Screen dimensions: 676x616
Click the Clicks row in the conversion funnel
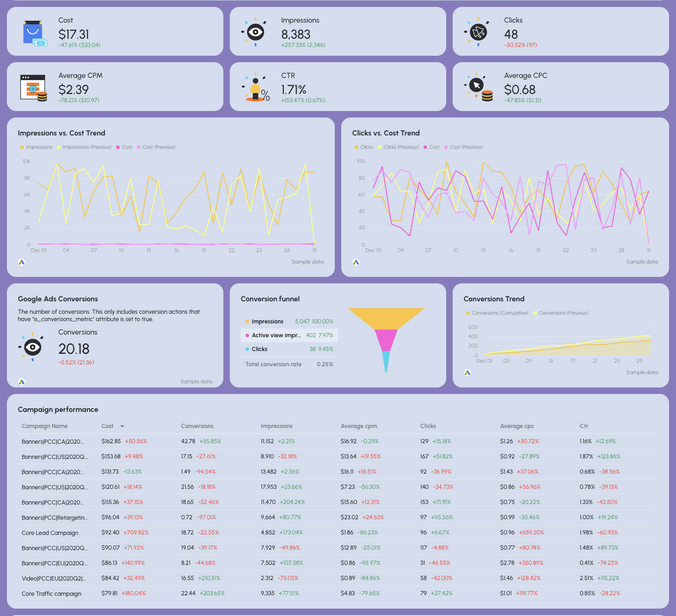coord(289,349)
